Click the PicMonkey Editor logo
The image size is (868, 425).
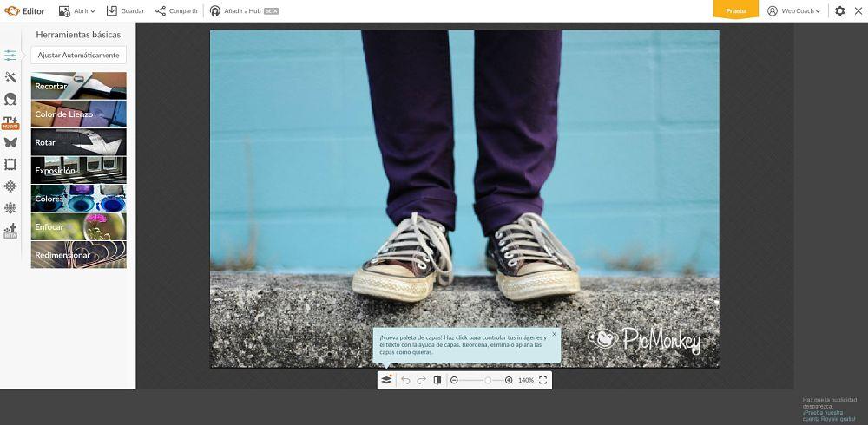pyautogui.click(x=23, y=10)
